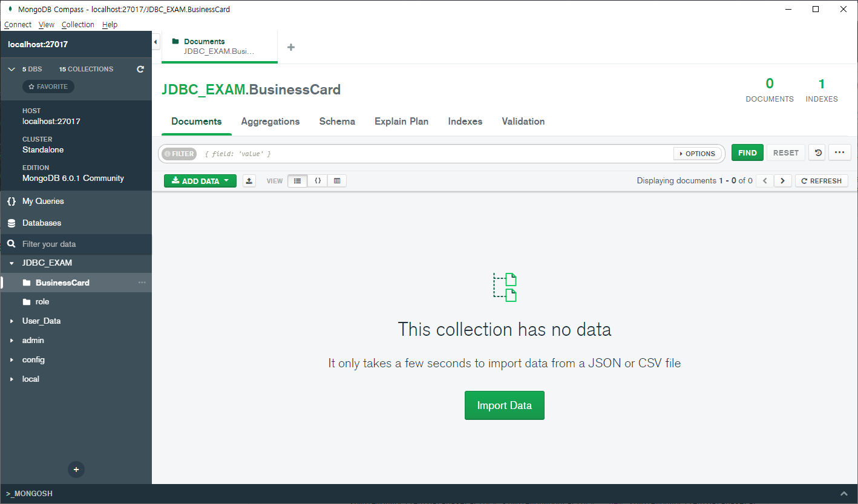Collapse the JDBC_EXAM database

pos(11,263)
